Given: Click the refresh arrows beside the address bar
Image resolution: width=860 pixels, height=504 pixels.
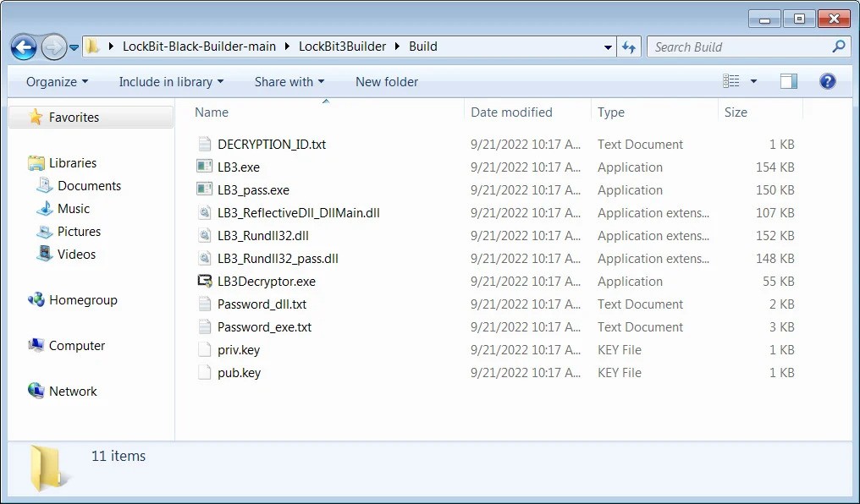Looking at the screenshot, I should (x=629, y=47).
